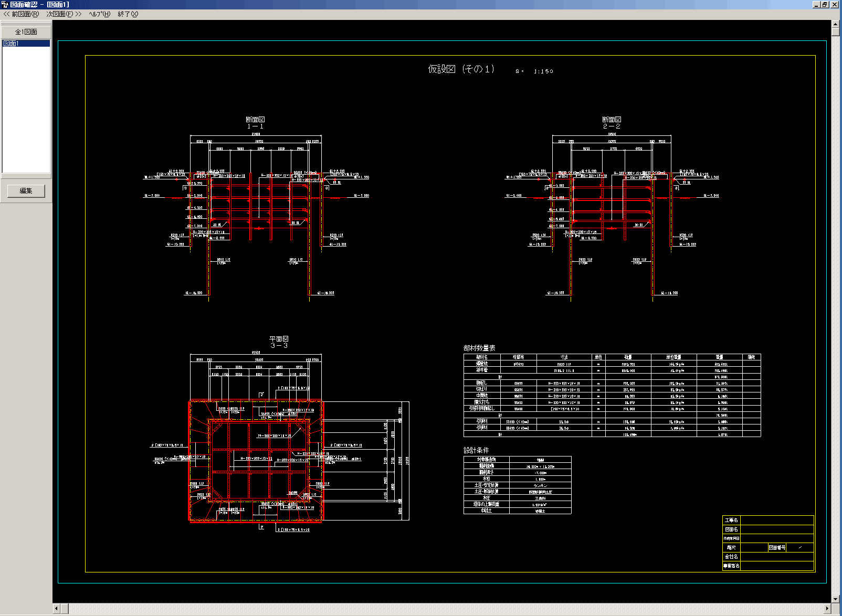Click horizontal scrollbar left arrow
This screenshot has width=842, height=616.
[x=57, y=609]
